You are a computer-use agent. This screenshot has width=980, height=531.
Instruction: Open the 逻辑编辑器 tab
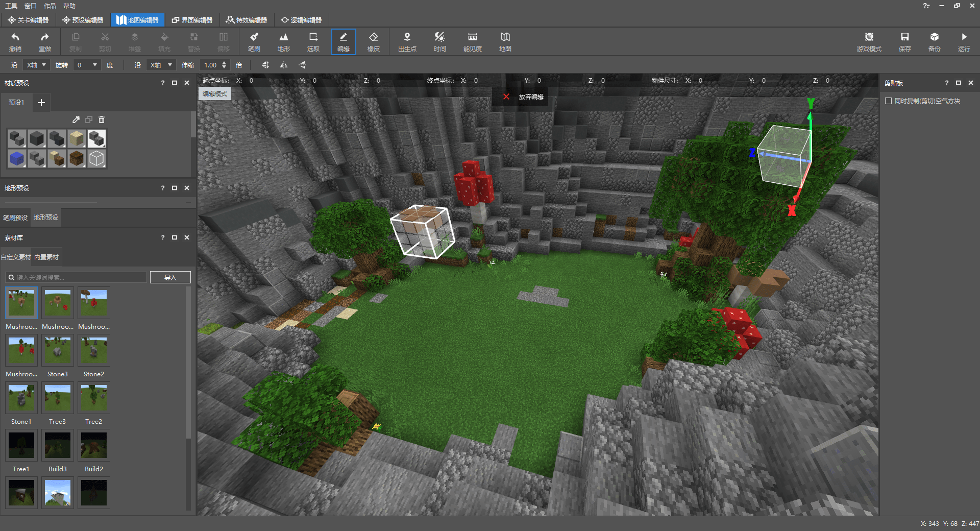click(301, 20)
